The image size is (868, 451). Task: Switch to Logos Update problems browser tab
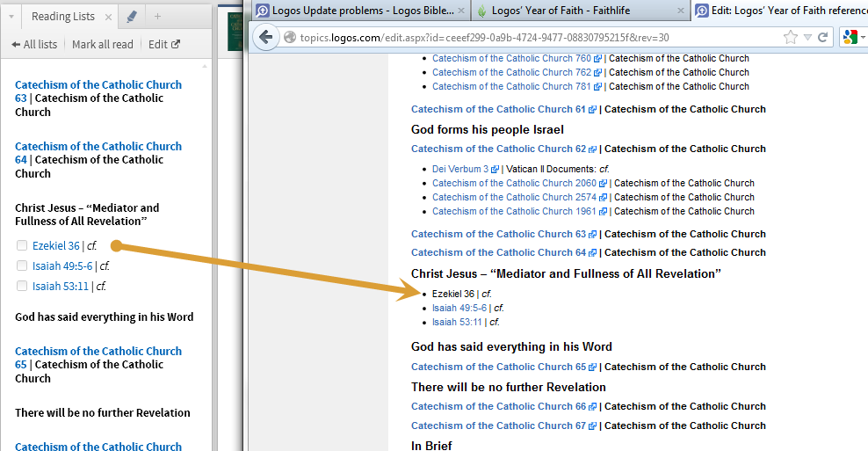(363, 11)
